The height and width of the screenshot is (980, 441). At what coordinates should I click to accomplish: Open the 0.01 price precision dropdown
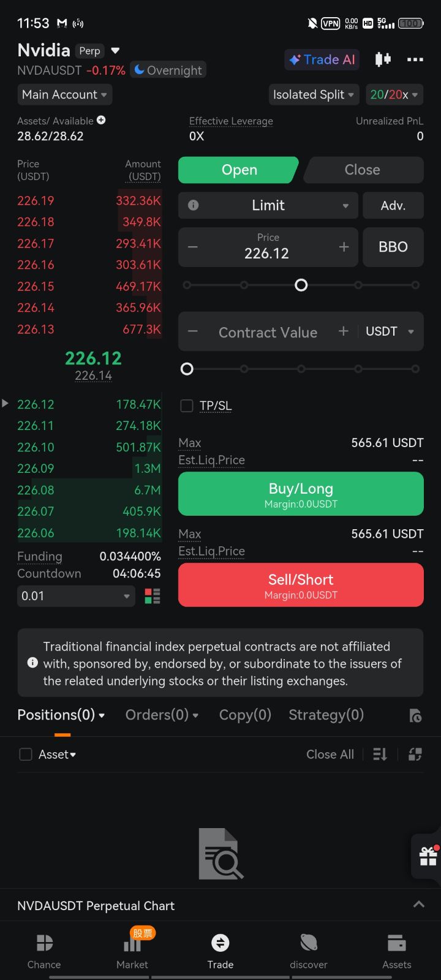76,596
